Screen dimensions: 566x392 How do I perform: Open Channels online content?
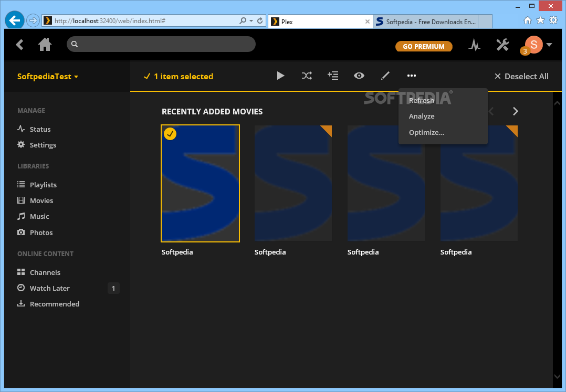coord(45,272)
